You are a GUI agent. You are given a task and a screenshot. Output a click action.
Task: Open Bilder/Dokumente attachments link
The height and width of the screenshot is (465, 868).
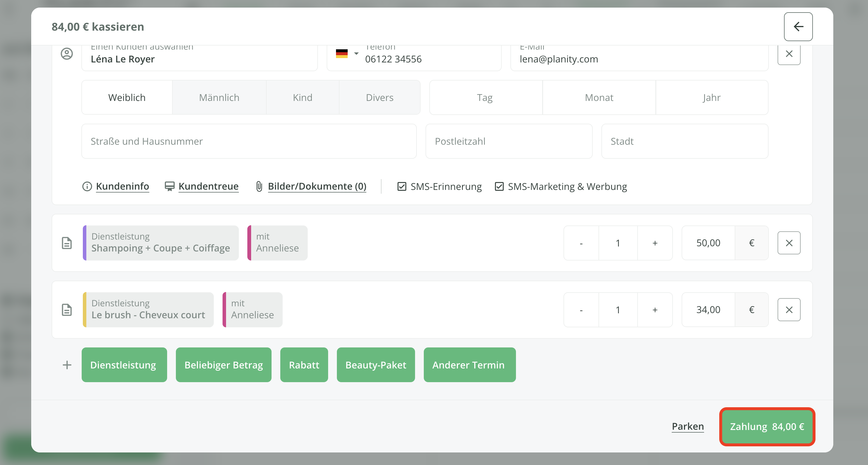click(317, 186)
